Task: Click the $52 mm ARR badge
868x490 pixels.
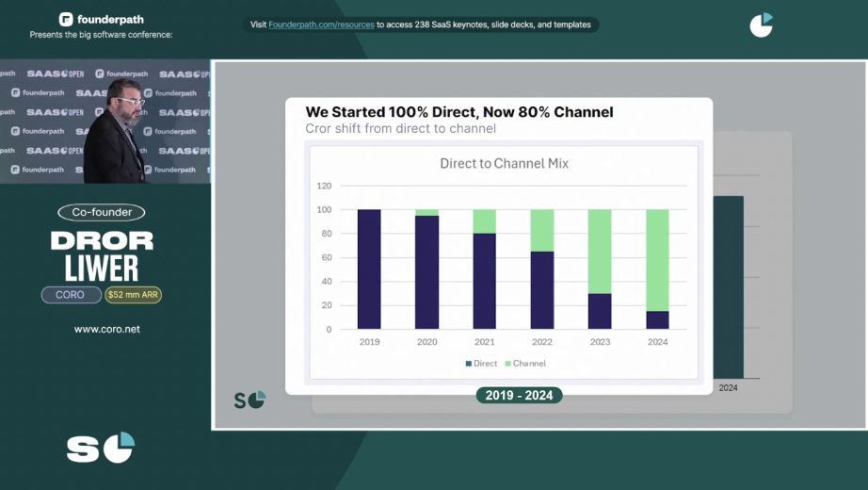Action: click(133, 295)
